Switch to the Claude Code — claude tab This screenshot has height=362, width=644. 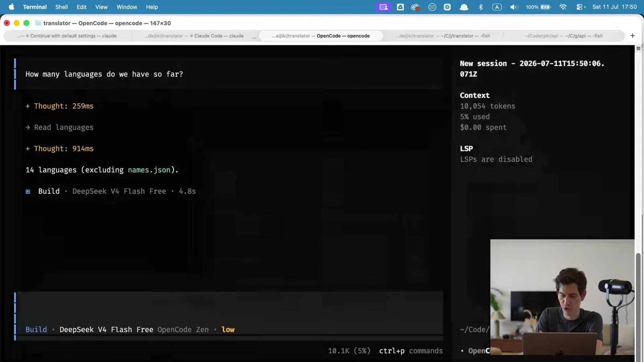point(194,36)
